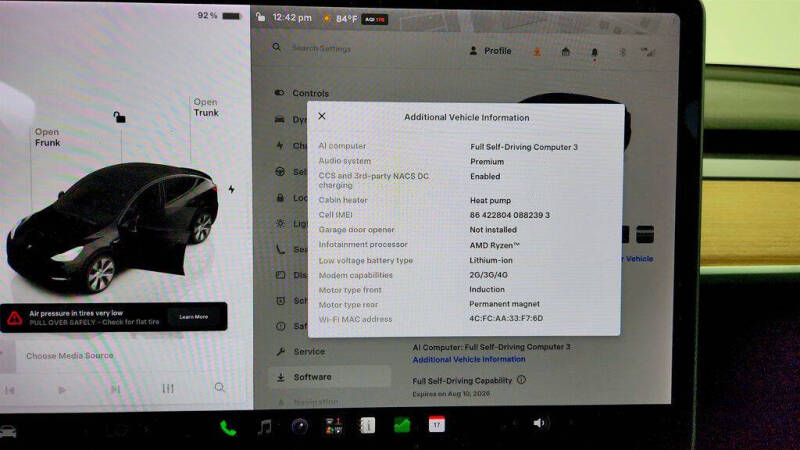Click the 'Lithium-ion' battery type value
Screen dimensions: 800x450
491,260
